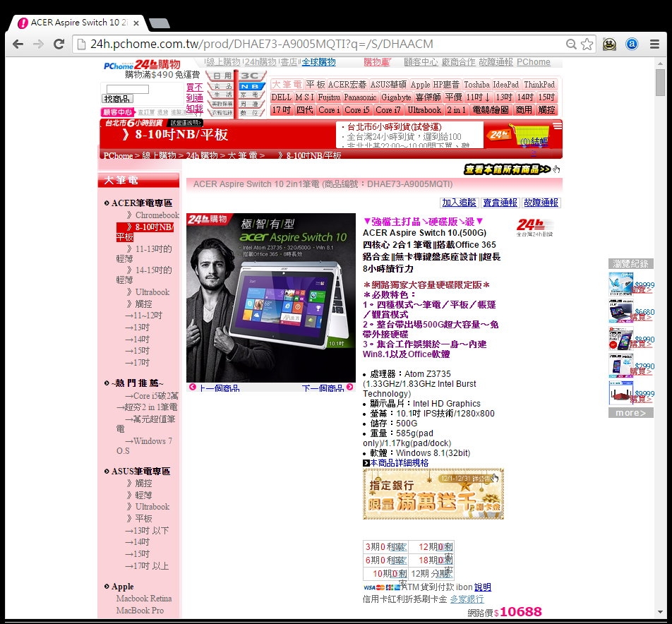
Task: Go back to the previous page
Action: 18,44
